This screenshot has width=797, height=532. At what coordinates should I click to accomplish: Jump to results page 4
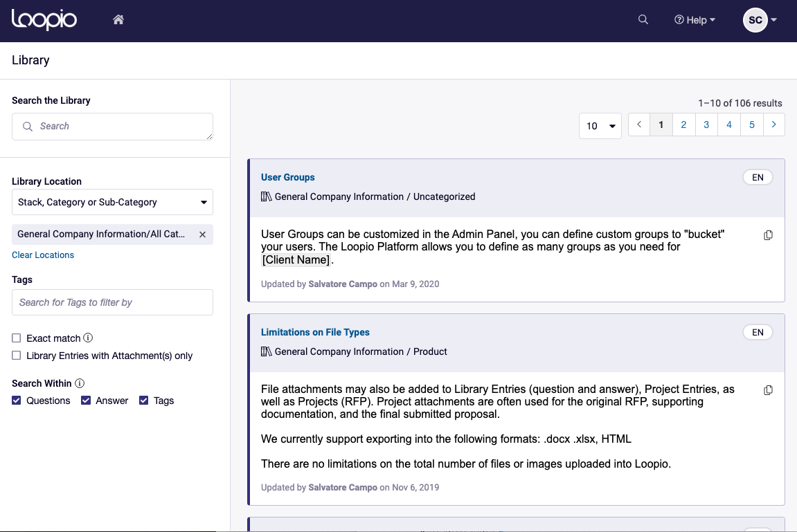[729, 125]
